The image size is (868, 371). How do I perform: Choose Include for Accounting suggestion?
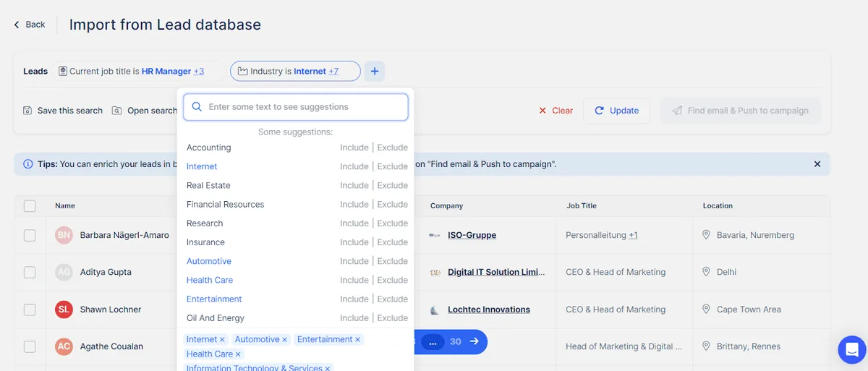click(354, 148)
